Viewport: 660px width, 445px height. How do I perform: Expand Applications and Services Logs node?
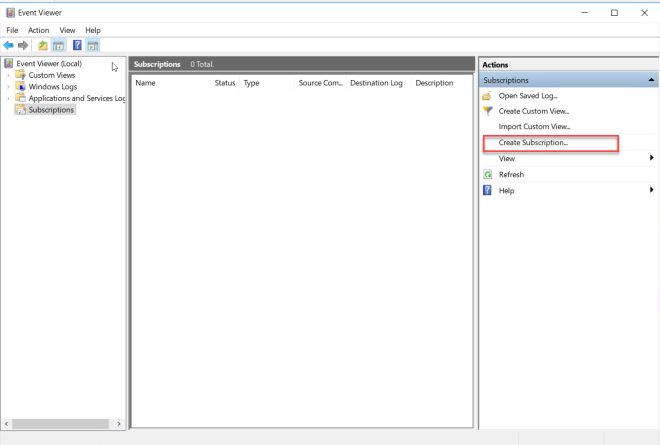pos(8,98)
